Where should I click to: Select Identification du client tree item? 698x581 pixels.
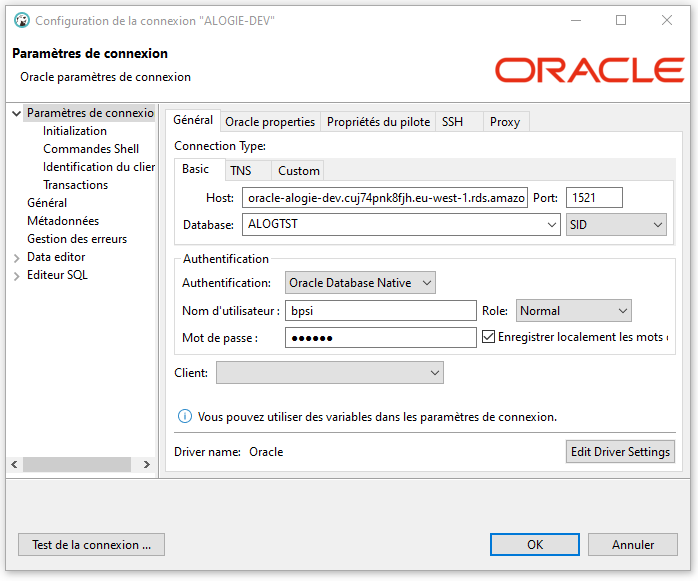click(99, 167)
